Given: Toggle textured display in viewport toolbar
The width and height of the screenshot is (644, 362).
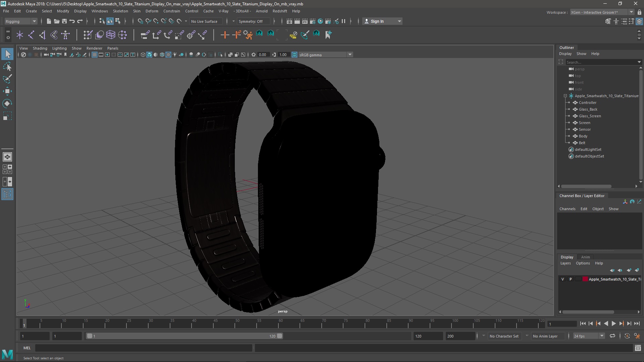Looking at the screenshot, I should tap(168, 55).
